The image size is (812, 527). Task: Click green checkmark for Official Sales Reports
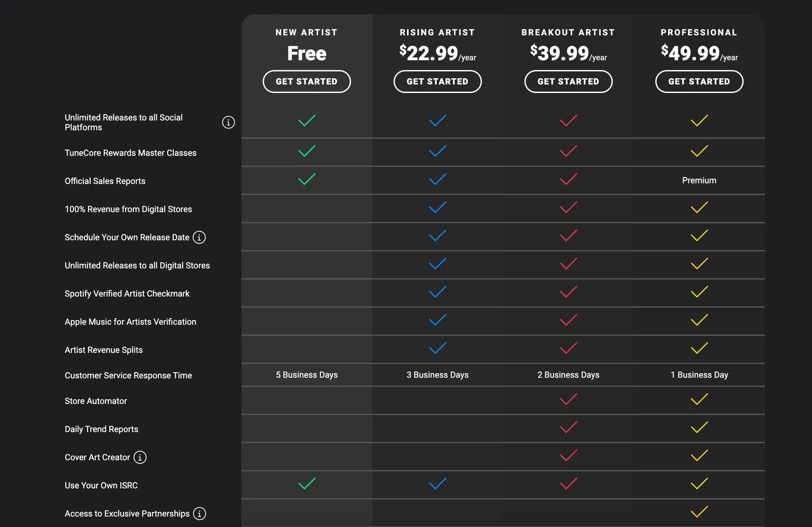[x=306, y=179]
